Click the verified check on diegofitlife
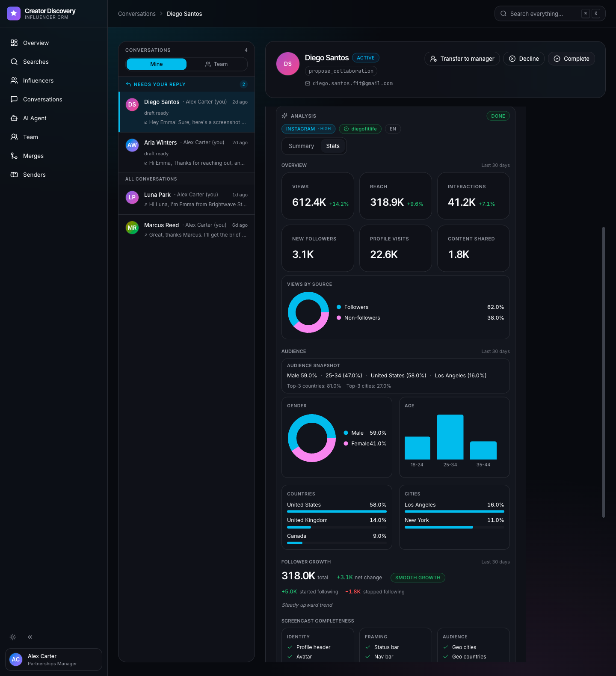Image resolution: width=616 pixels, height=676 pixels. point(346,129)
